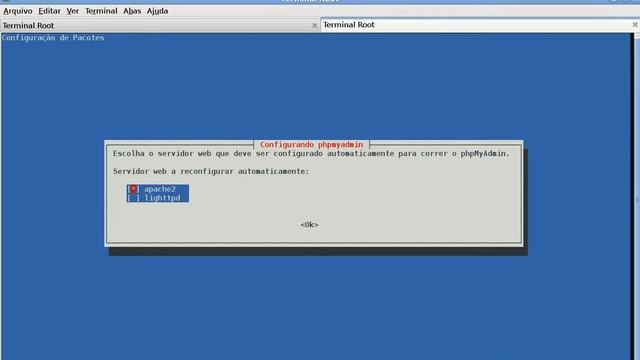Image resolution: width=640 pixels, height=360 pixels.
Task: Confirm the dialog with the Ok button
Action: 309,224
